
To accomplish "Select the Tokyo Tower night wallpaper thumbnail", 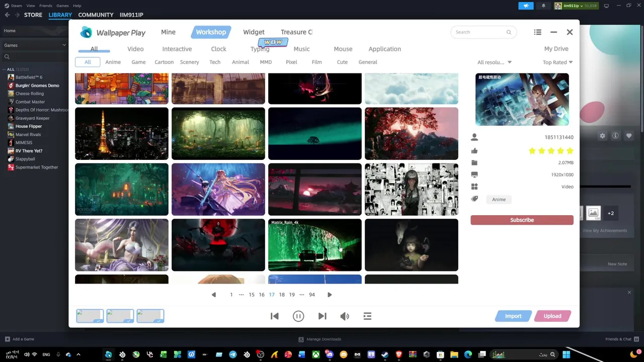I will (x=122, y=134).
